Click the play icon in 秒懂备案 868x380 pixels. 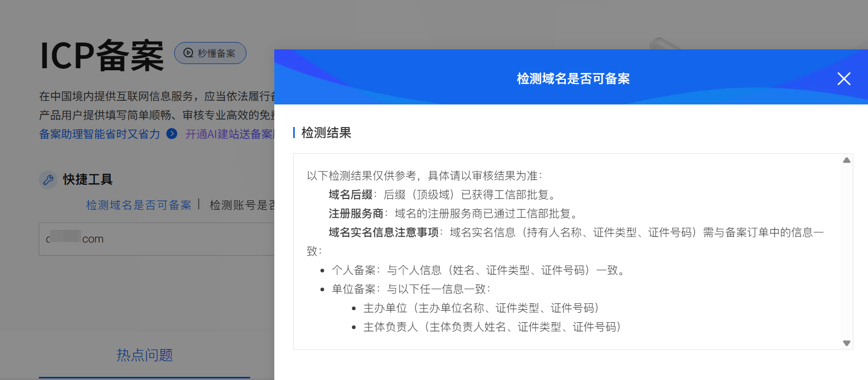coord(188,53)
